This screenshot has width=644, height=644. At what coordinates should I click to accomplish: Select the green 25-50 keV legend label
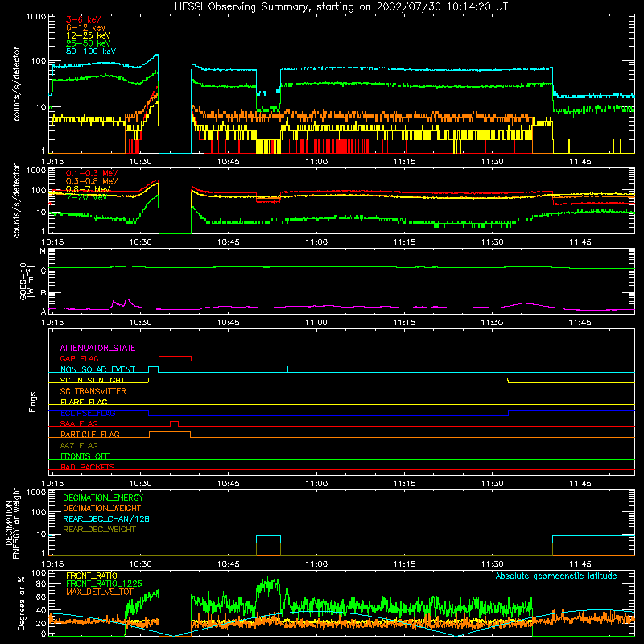point(89,43)
